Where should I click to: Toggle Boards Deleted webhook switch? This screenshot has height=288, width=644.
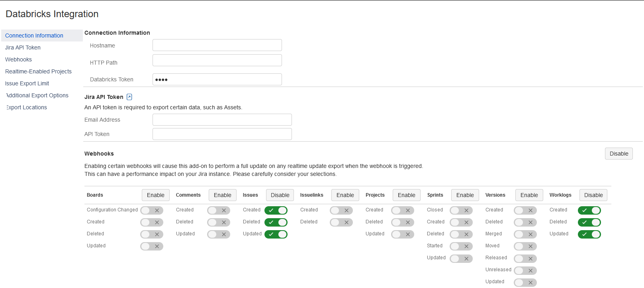coord(152,234)
